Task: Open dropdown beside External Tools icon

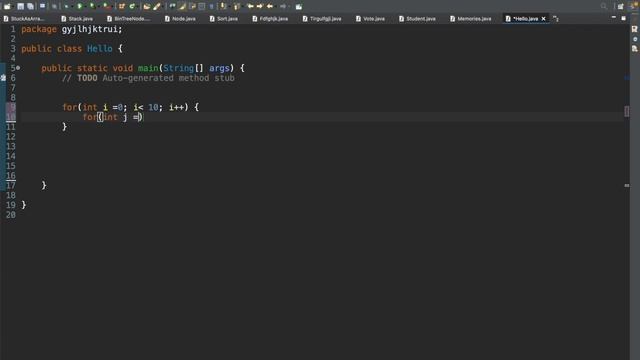Action: (x=111, y=7)
